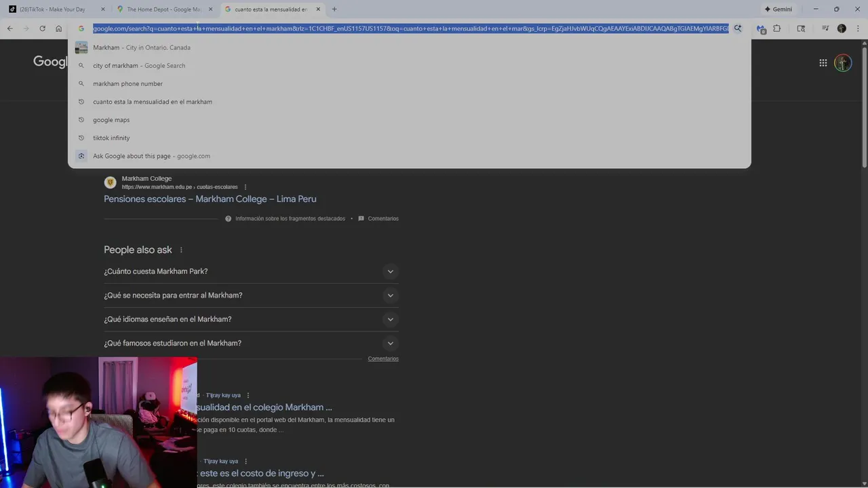Open options menu beside second T'ijray kay uya
Screen dimensions: 868x488
point(246,462)
